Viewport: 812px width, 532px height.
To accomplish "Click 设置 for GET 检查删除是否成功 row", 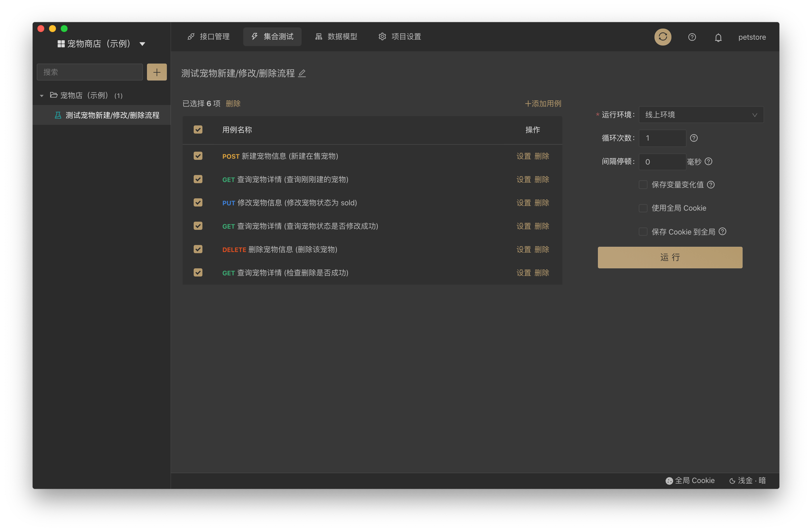I will [x=524, y=273].
